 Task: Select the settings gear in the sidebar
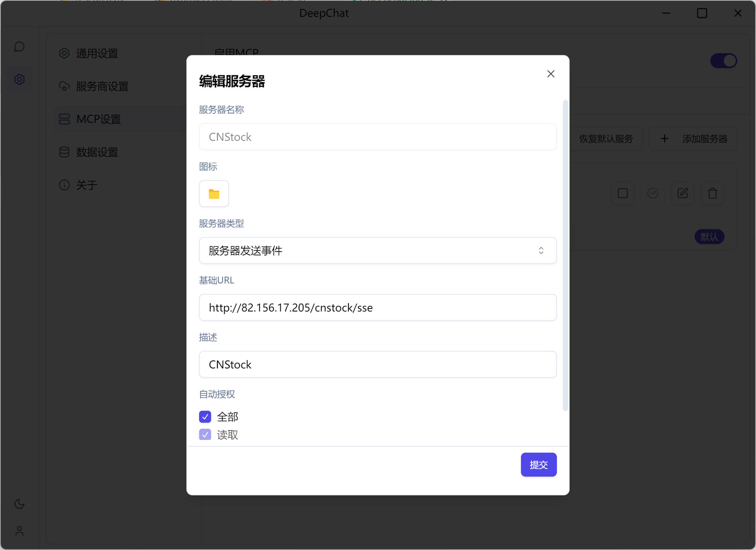click(x=19, y=79)
